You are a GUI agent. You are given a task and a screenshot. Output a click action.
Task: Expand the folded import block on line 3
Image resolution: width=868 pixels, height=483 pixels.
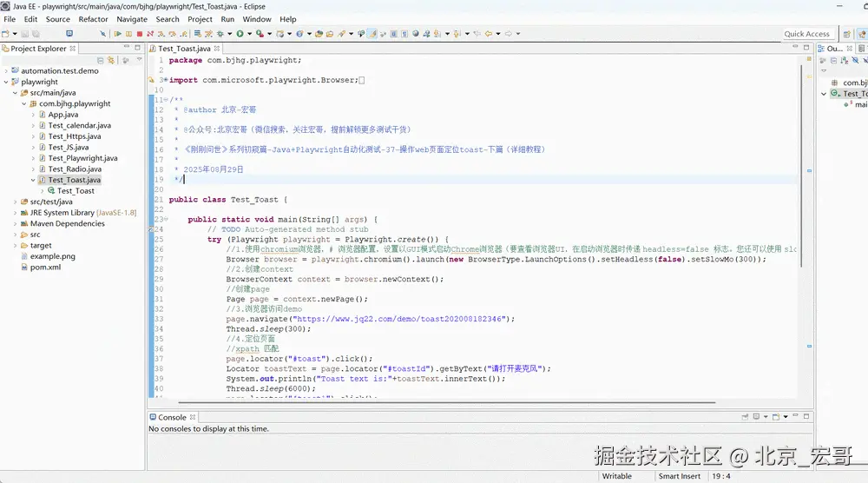166,80
